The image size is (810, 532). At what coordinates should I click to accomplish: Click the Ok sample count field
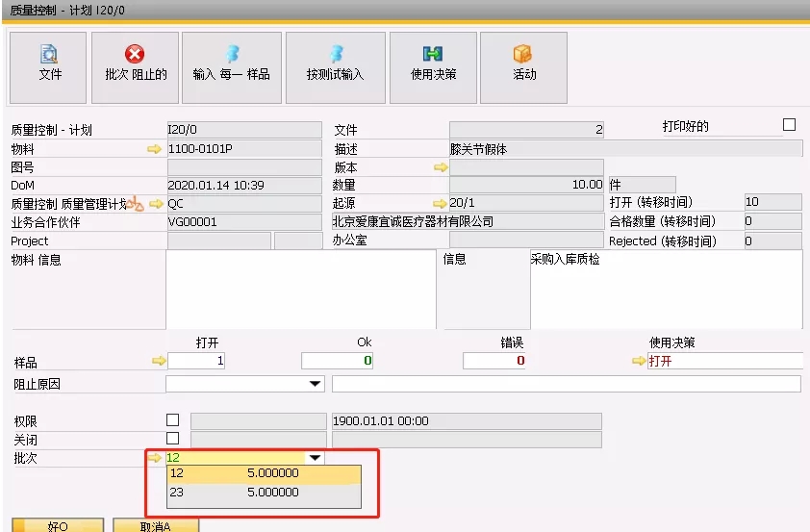tap(337, 361)
